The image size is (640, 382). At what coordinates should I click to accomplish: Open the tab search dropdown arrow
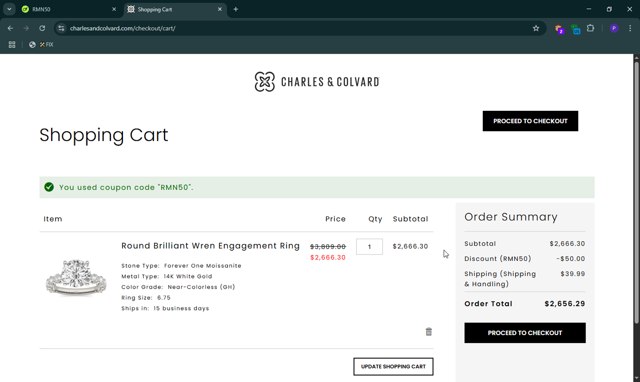point(9,9)
